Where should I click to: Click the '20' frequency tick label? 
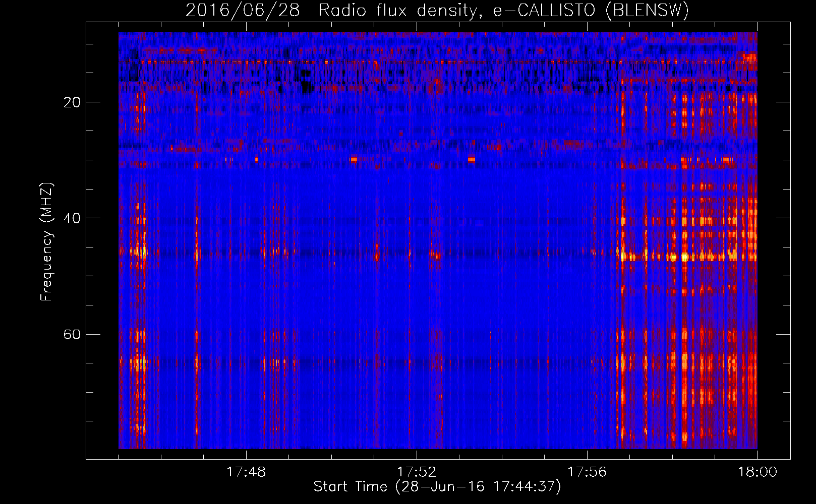pos(72,102)
